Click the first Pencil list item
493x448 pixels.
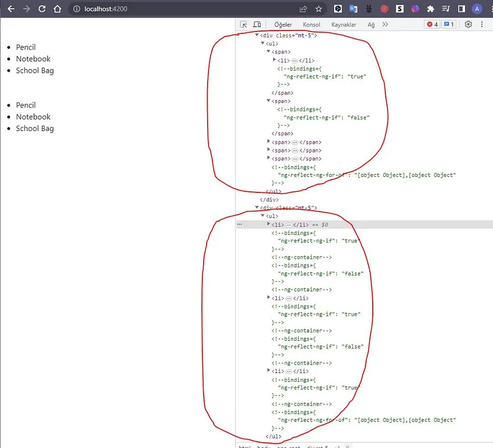(x=26, y=47)
